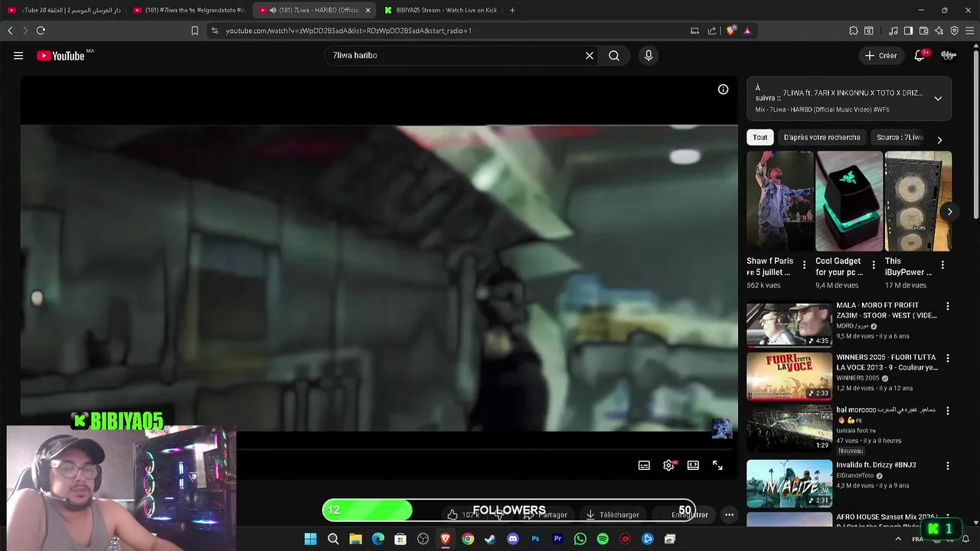
Task: Open Discord from the taskbar
Action: click(513, 539)
